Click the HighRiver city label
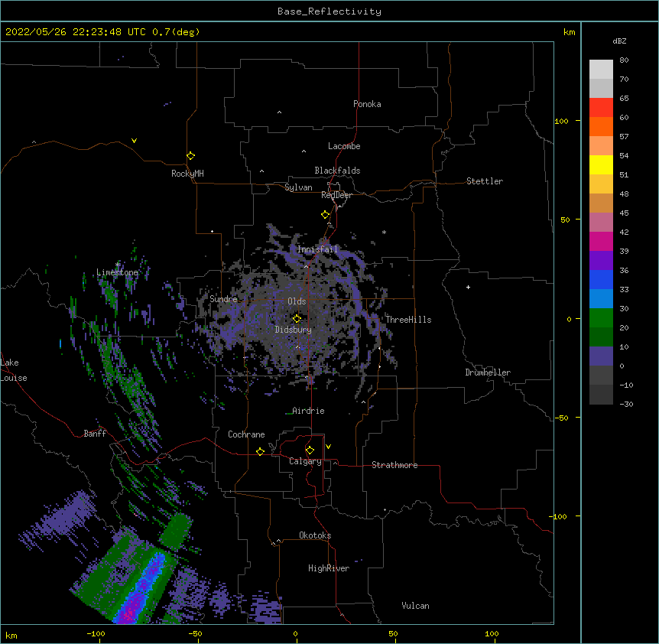The width and height of the screenshot is (659, 644). 329,568
